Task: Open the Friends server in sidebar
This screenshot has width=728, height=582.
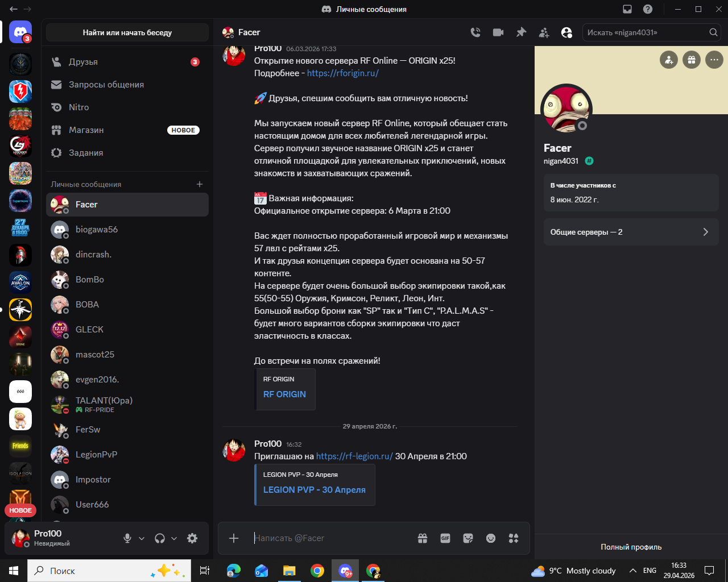Action: click(x=20, y=446)
